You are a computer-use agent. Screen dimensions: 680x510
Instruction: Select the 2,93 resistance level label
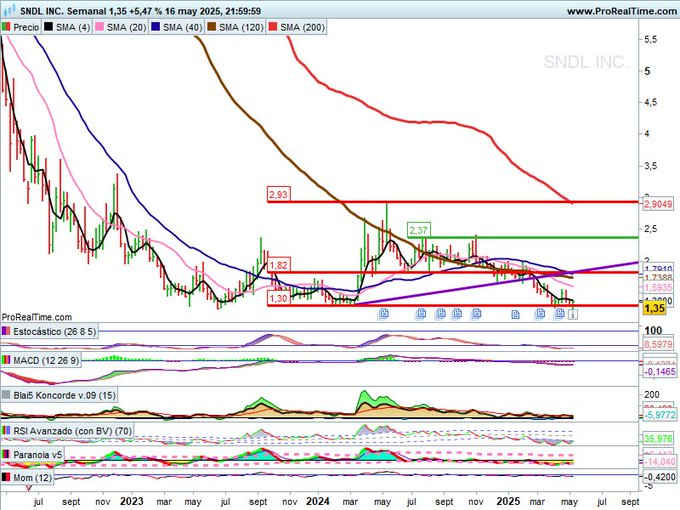click(x=278, y=194)
